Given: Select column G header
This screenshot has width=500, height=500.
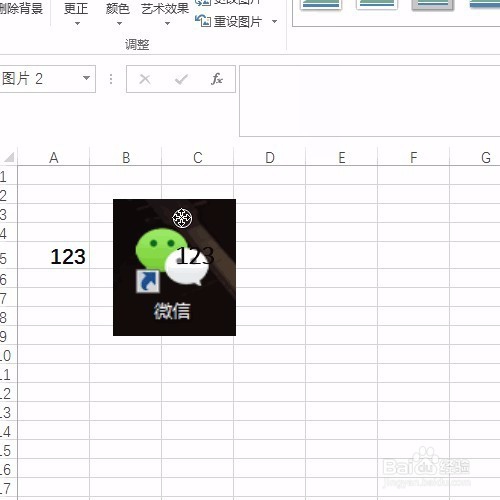Looking at the screenshot, I should pyautogui.click(x=475, y=158).
